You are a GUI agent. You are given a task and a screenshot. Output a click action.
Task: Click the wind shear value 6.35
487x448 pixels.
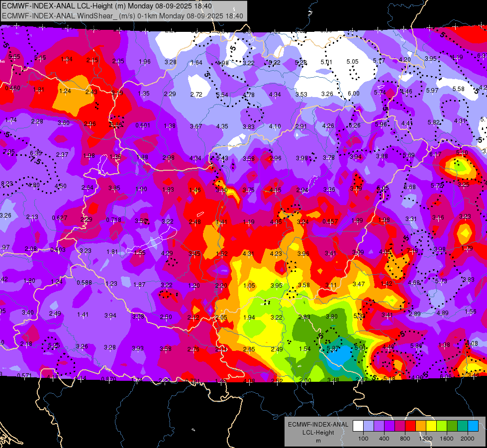[35, 153]
